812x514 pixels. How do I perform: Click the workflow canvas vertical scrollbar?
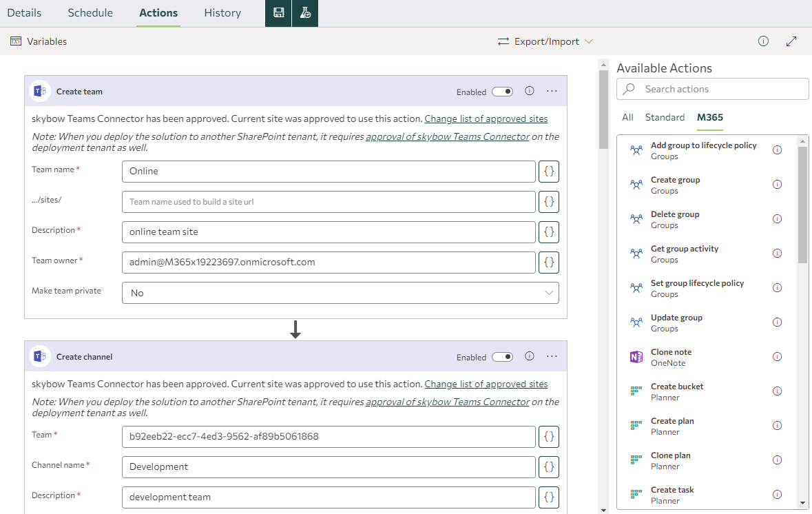click(x=603, y=110)
